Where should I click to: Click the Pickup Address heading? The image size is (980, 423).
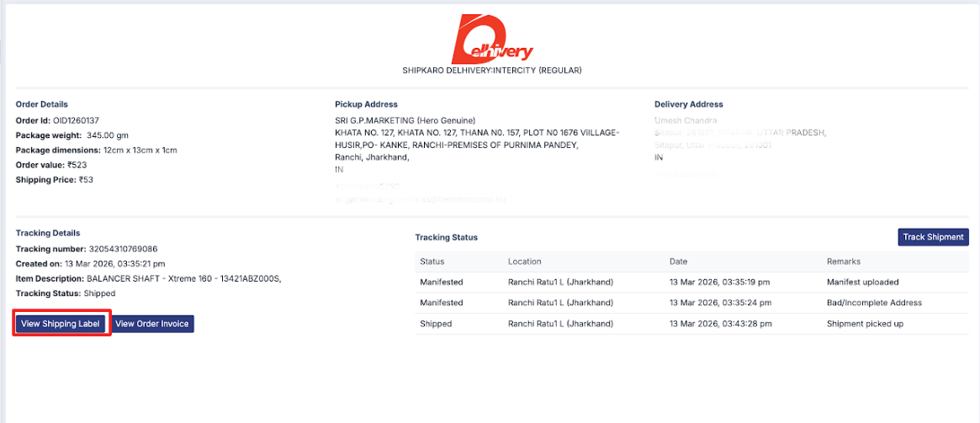point(366,104)
